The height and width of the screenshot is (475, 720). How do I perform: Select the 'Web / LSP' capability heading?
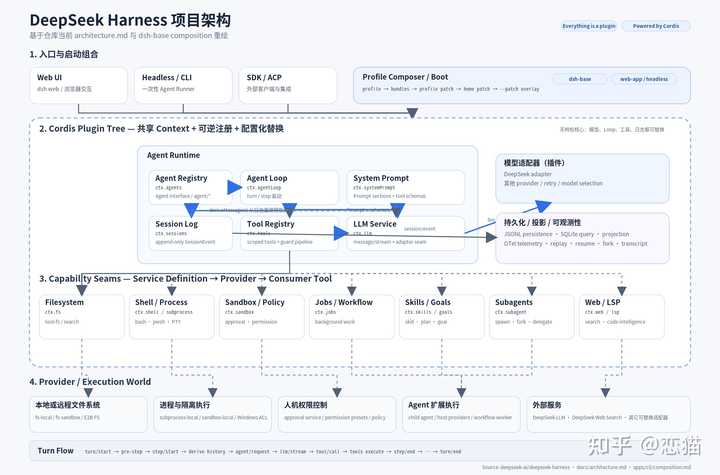[x=602, y=302]
